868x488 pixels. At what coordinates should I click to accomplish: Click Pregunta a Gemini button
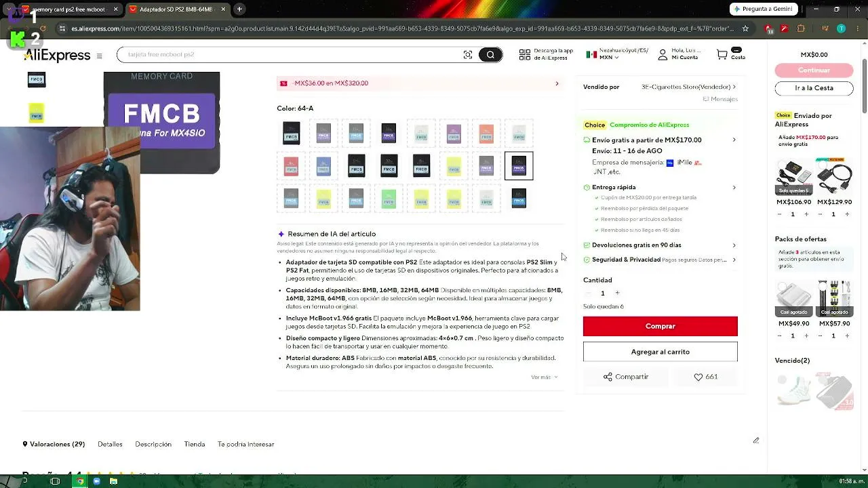point(764,9)
